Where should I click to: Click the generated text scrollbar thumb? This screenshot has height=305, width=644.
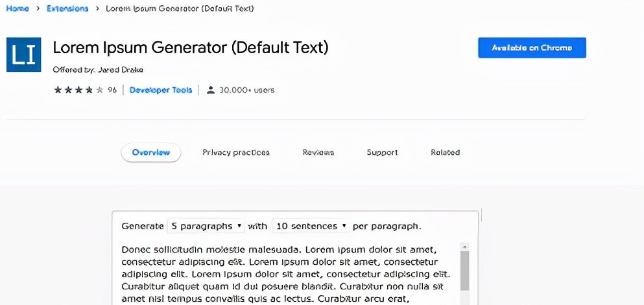464,271
